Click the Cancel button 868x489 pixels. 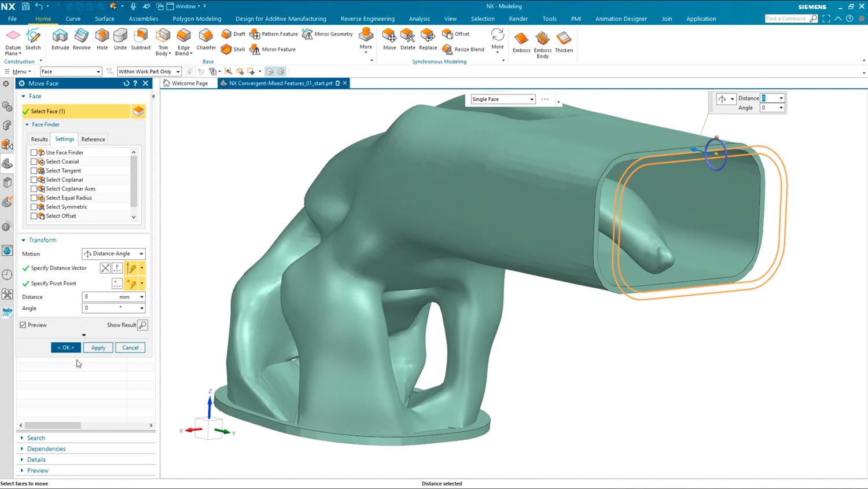[130, 348]
